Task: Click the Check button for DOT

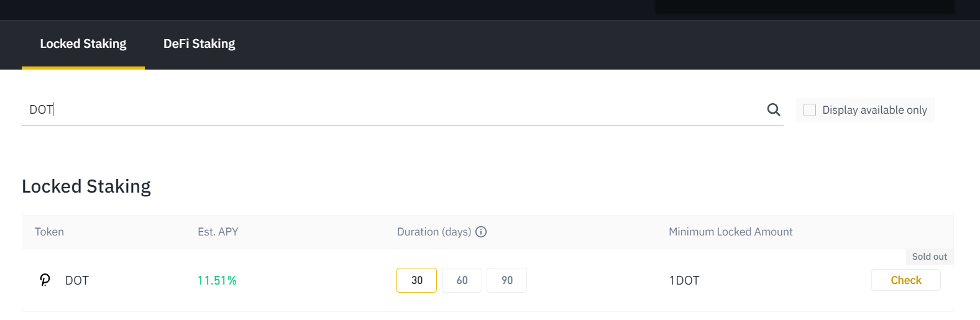Action: click(906, 280)
